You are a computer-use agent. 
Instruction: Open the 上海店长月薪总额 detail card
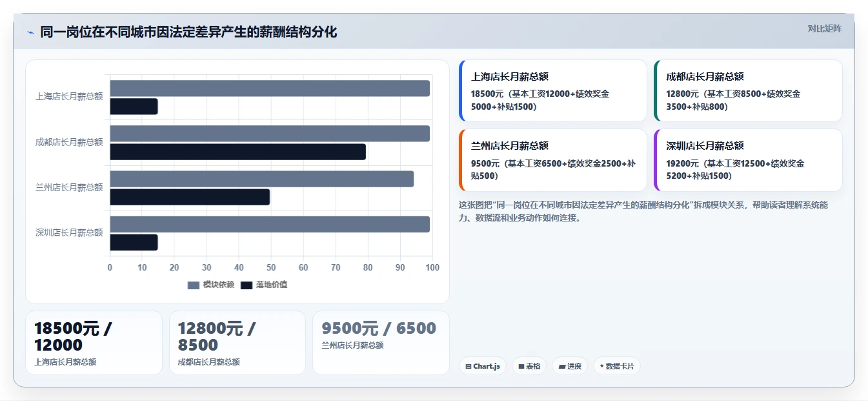553,91
